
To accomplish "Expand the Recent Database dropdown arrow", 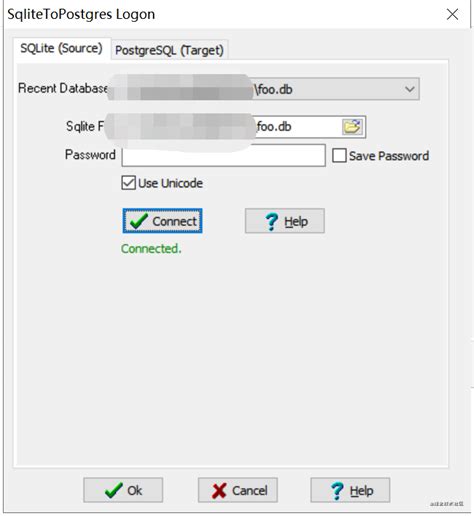I will [410, 89].
